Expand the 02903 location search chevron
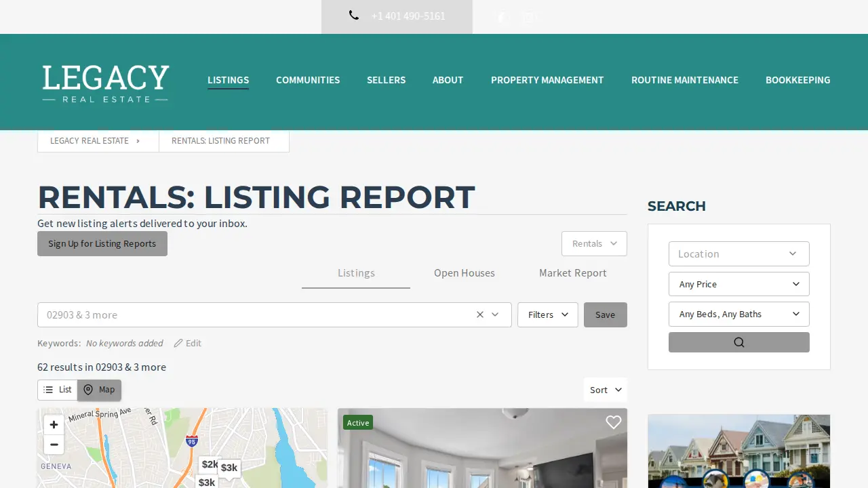 pyautogui.click(x=495, y=314)
